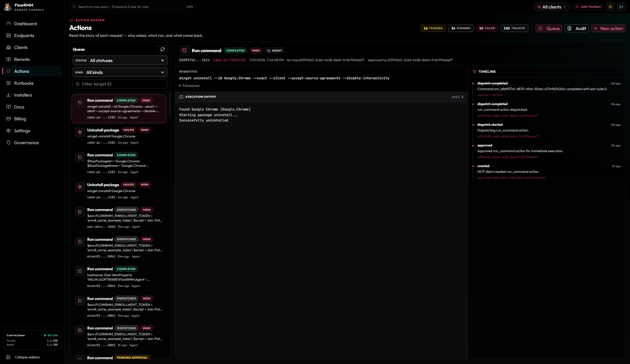Select the Run command for cpc-vmlo...2b6d
The image size is (630, 364).
(119, 218)
